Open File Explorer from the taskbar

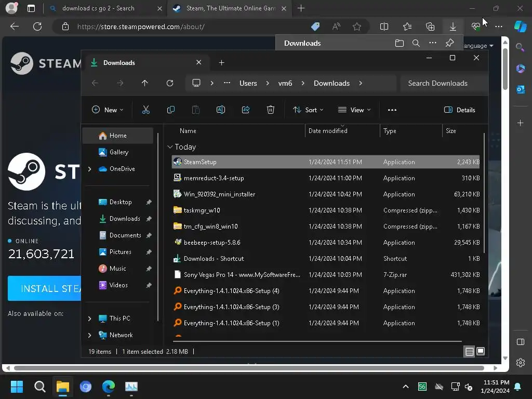(x=63, y=387)
